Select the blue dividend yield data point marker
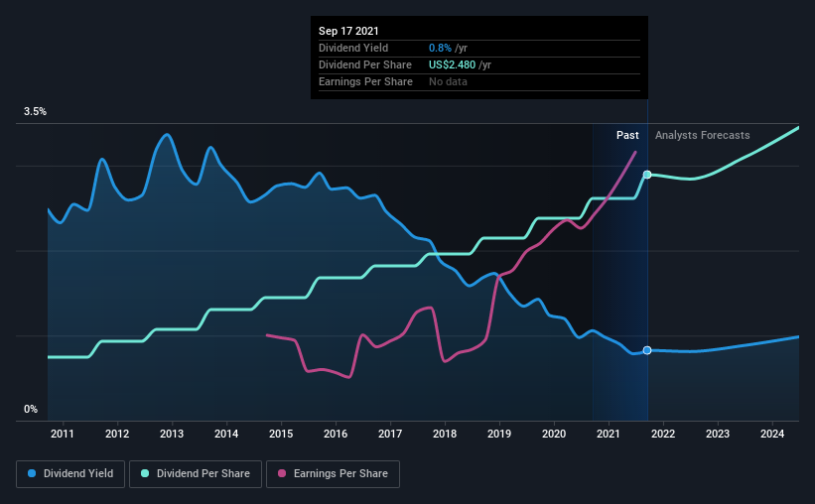The width and height of the screenshot is (815, 504). point(647,350)
